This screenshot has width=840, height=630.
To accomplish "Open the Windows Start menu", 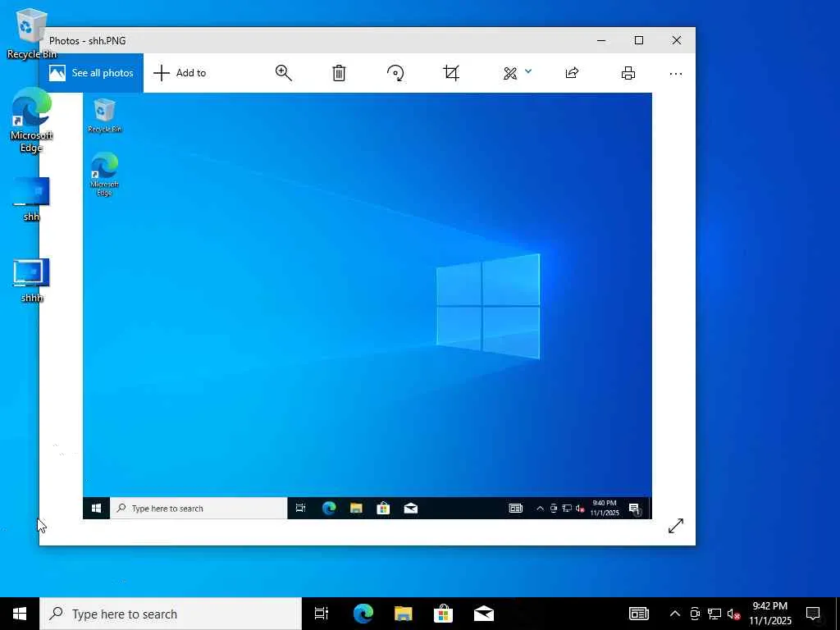I will [x=20, y=614].
